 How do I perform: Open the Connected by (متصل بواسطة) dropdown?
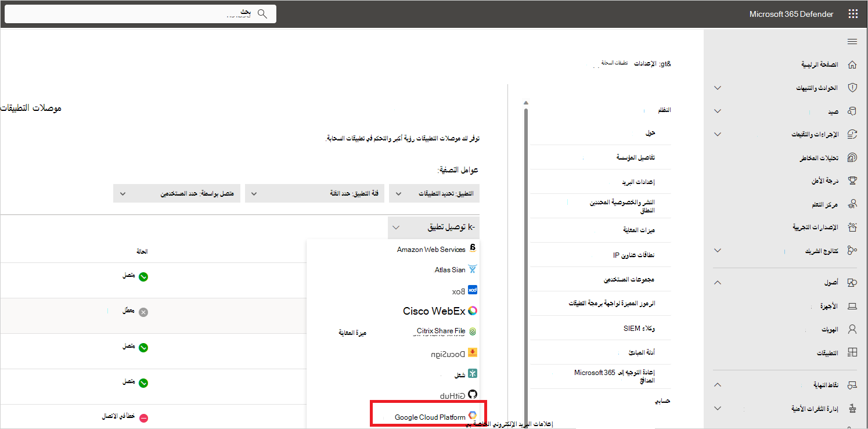pos(177,193)
